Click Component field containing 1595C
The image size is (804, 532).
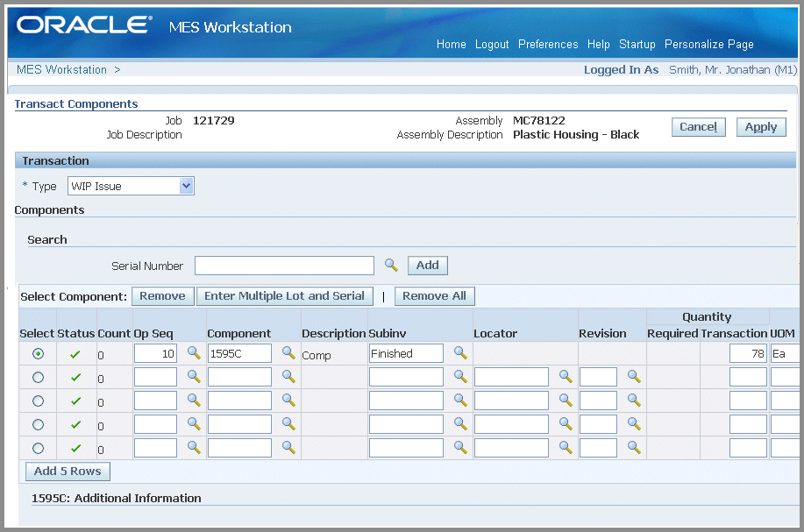(x=239, y=353)
